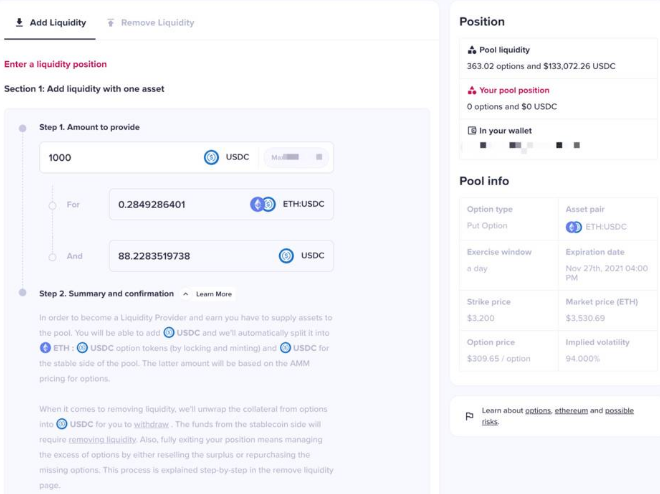Click the Max button in amount field
This screenshot has height=494, width=660.
pyautogui.click(x=296, y=157)
